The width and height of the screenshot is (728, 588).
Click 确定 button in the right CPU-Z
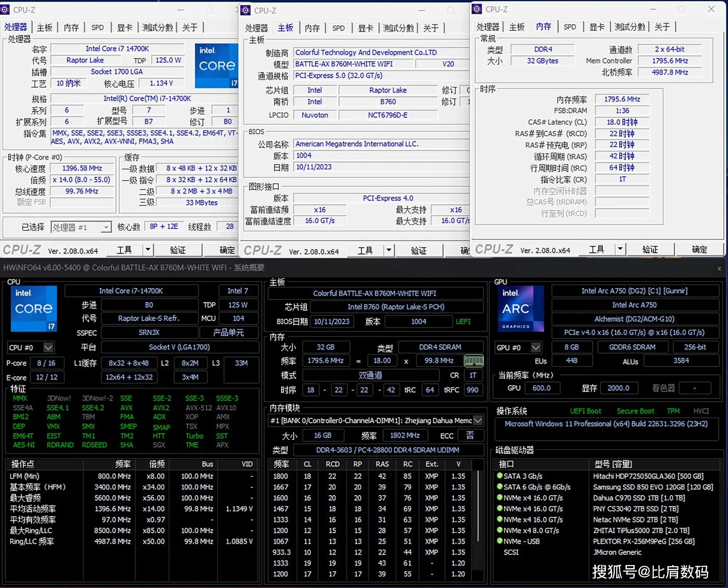699,249
